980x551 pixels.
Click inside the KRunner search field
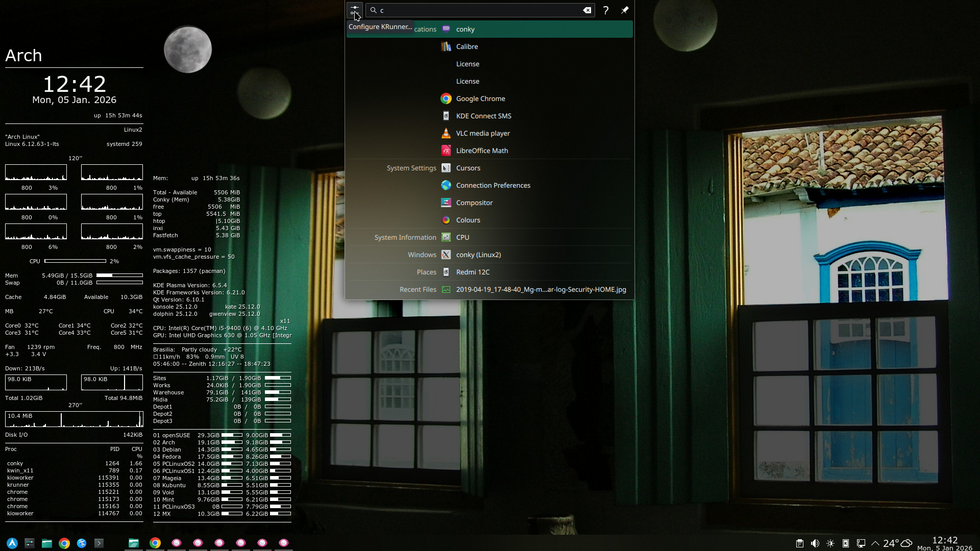pyautogui.click(x=480, y=10)
